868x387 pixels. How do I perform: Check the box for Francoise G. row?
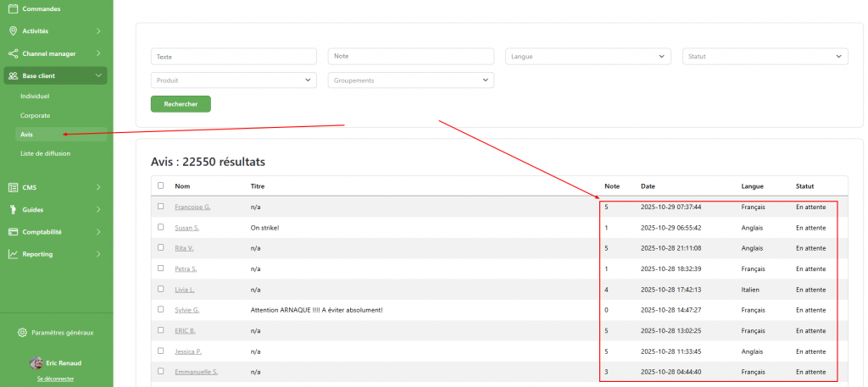pyautogui.click(x=161, y=207)
